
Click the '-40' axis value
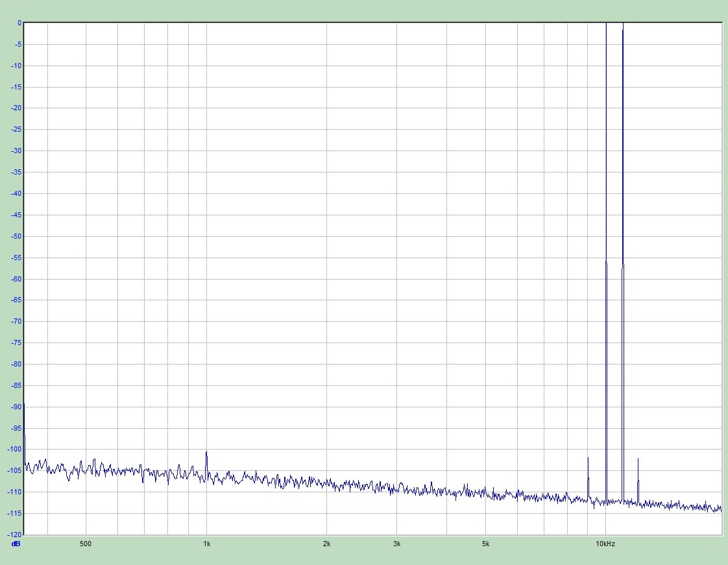point(16,193)
